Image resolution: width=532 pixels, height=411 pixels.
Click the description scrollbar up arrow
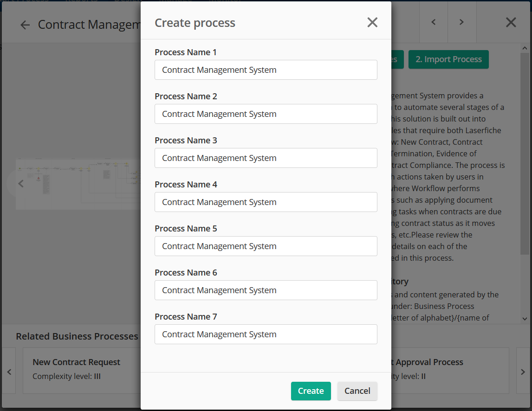525,48
